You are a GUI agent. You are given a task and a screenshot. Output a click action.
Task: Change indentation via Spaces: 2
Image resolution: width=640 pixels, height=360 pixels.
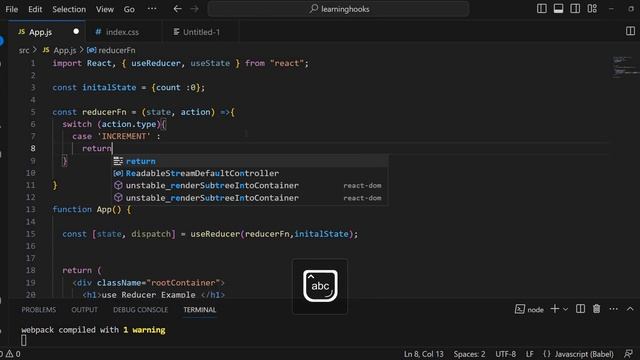click(469, 354)
